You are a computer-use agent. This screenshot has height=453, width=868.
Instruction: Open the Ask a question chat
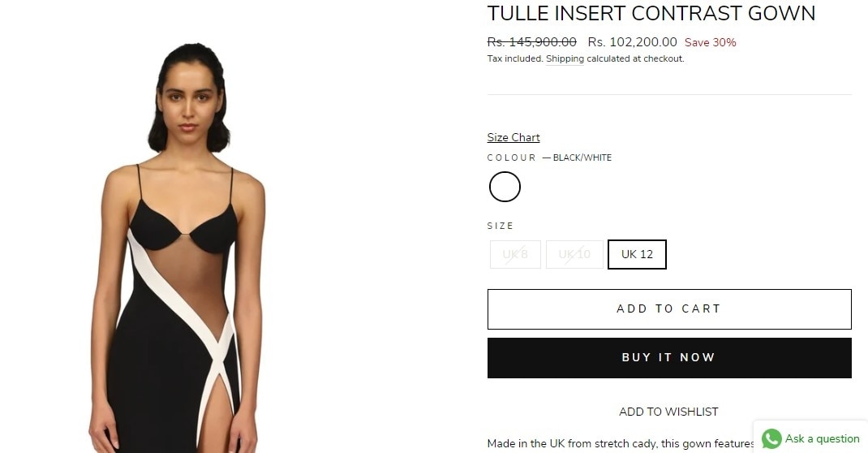tap(811, 438)
